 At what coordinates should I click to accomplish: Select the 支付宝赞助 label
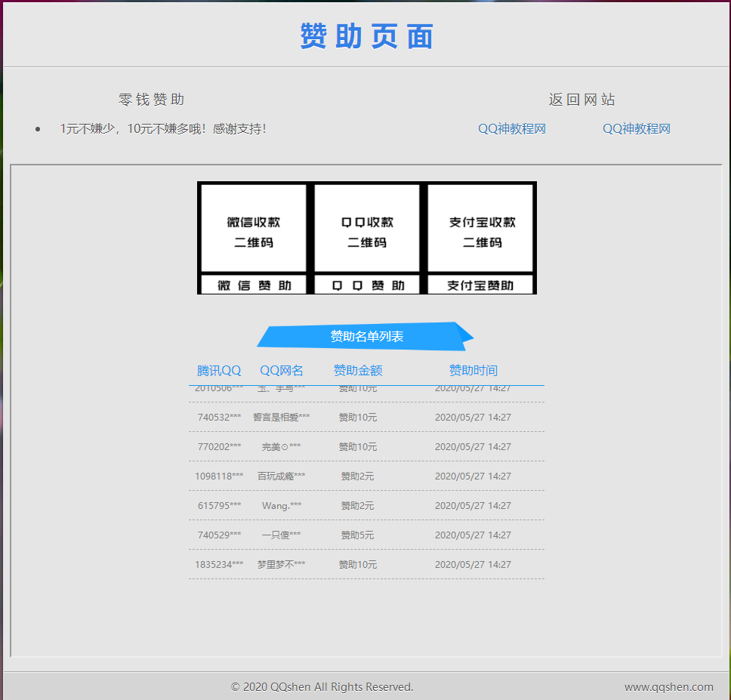pyautogui.click(x=480, y=285)
